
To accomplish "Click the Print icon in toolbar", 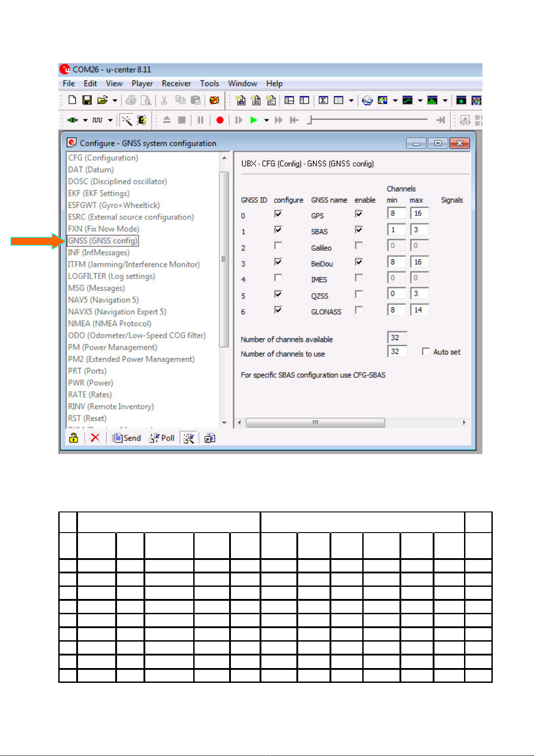I will (x=131, y=100).
